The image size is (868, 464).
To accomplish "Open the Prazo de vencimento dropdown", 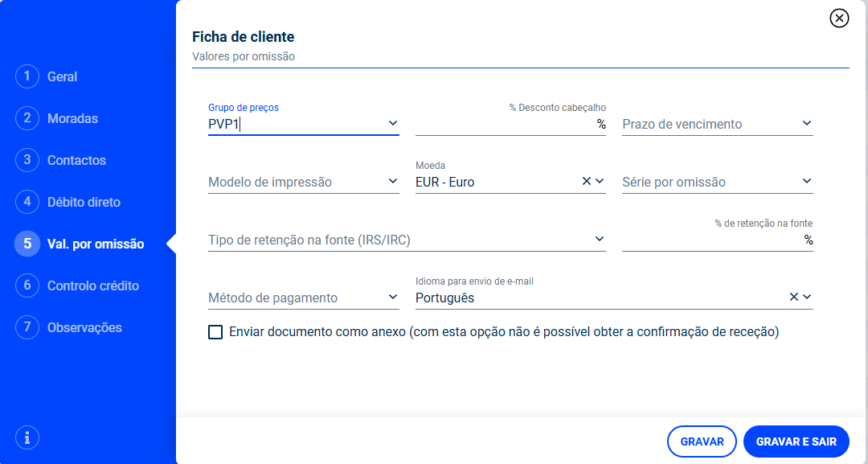I will [718, 124].
